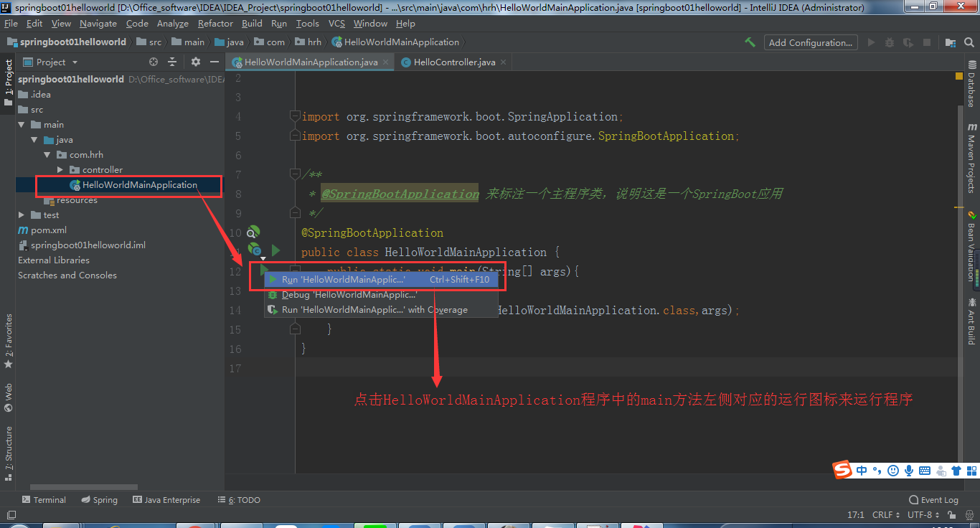
Task: Open the Refactor menu
Action: 215,24
